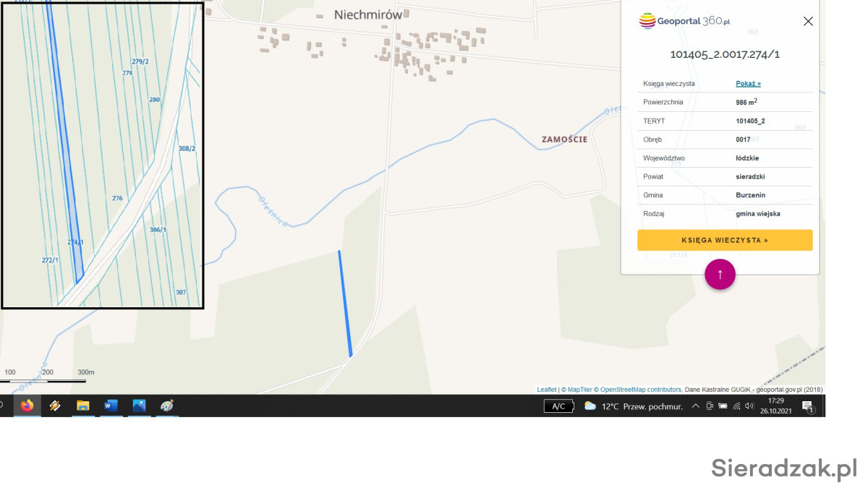Viewport: 868px width, 488px height.
Task: Show hidden system tray icons
Action: click(x=695, y=406)
